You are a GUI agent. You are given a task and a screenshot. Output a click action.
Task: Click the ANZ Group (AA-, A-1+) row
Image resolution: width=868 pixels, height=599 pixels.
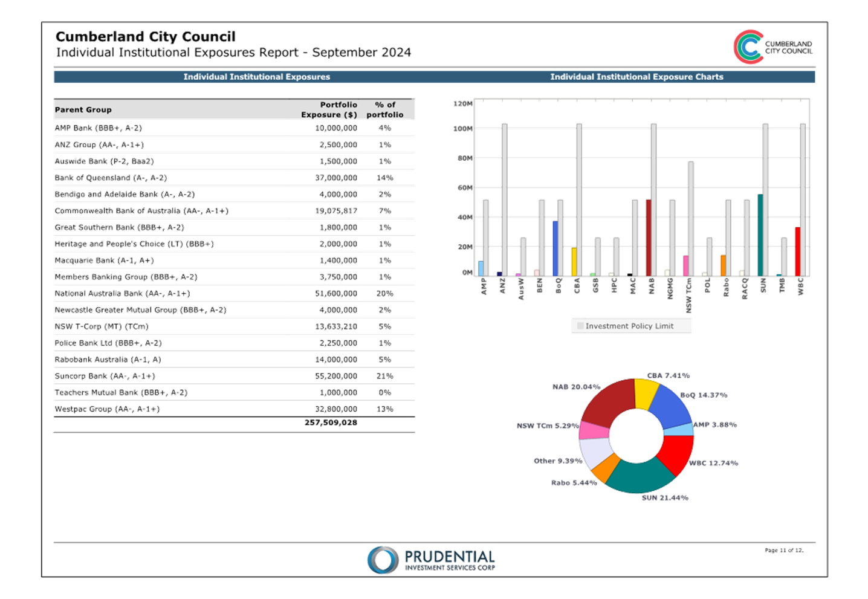(x=234, y=144)
